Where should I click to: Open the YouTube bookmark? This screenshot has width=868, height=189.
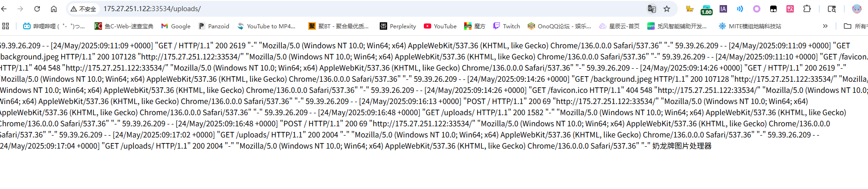tap(440, 26)
